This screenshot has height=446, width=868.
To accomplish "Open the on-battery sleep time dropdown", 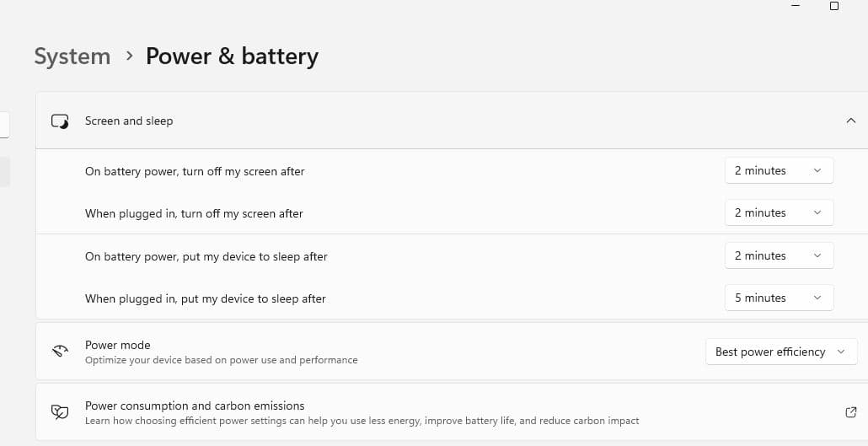I will 779,255.
